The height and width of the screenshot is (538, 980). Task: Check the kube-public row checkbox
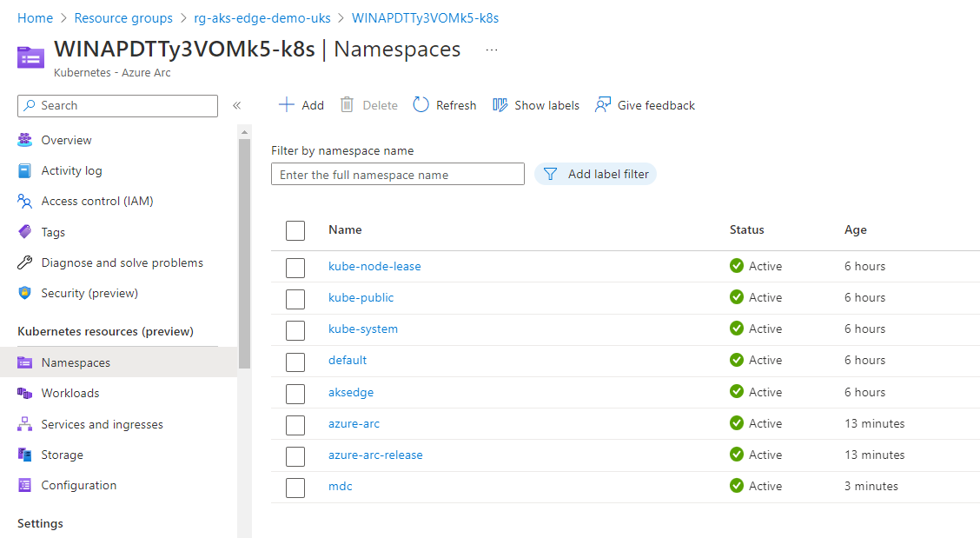[295, 299]
